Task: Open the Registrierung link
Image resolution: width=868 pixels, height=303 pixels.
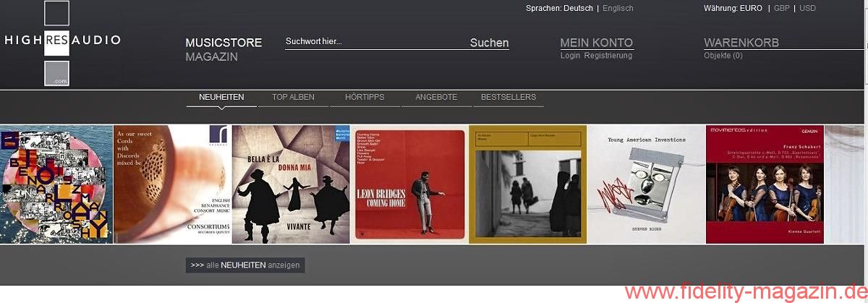Action: 608,56
